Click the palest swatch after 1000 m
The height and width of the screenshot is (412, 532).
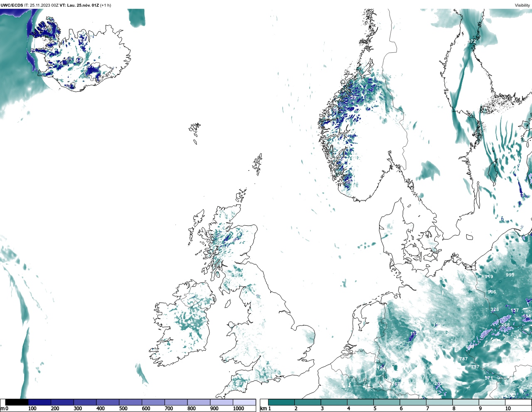[x=244, y=402]
